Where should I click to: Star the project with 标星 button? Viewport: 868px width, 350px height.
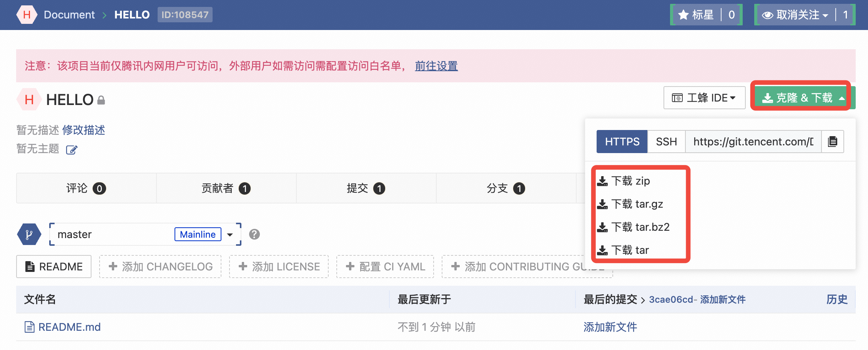point(696,15)
